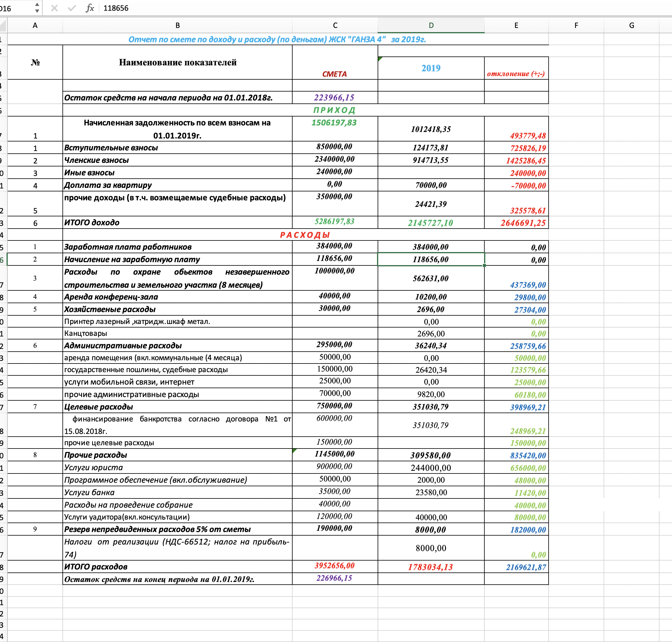This screenshot has height=642, width=672.
Task: Select the 'Целевые расходы' cell
Action: click(177, 407)
